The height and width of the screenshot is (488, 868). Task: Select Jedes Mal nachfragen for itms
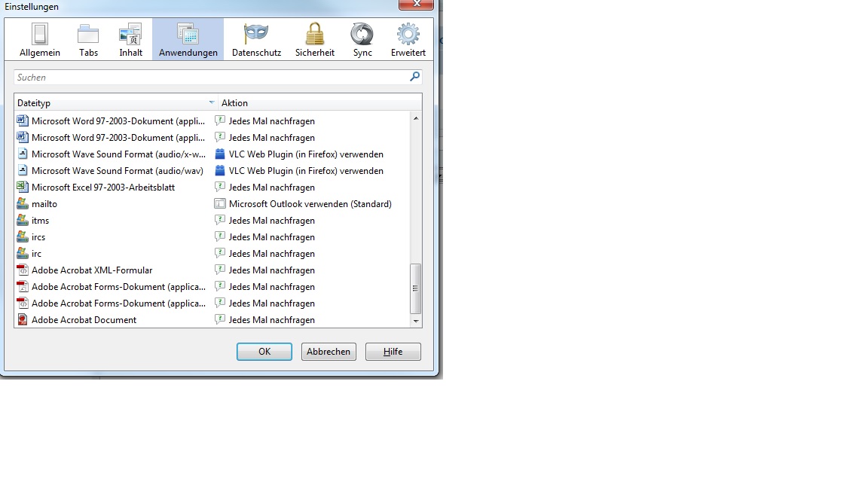(264, 221)
